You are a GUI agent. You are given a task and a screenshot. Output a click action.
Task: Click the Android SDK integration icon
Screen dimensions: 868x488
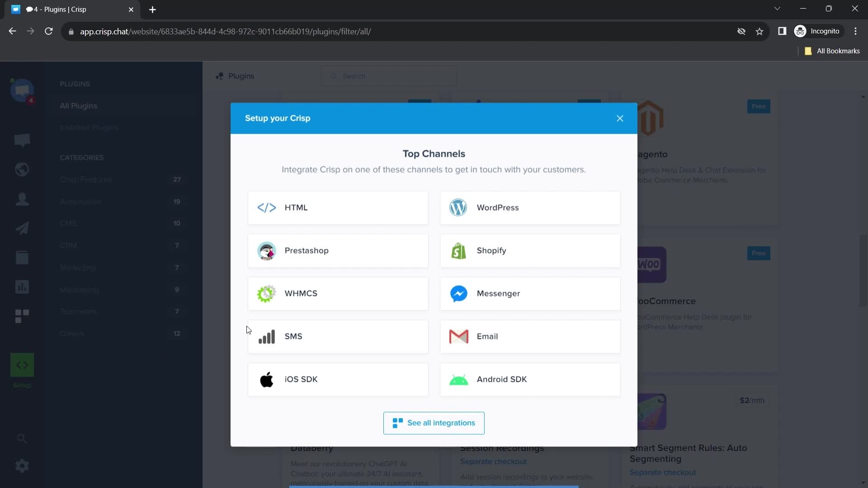tap(459, 379)
